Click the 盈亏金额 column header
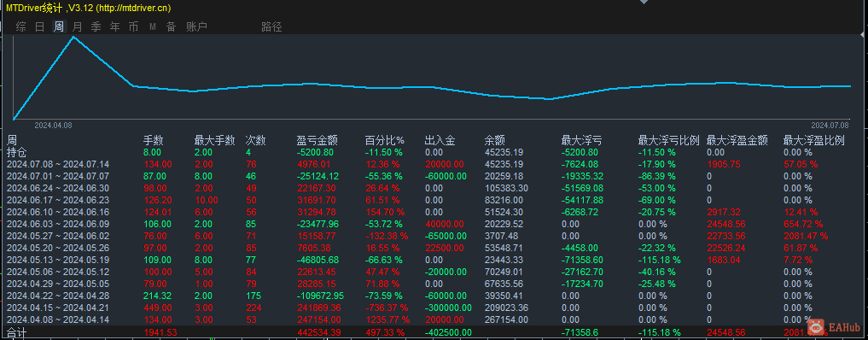The width and height of the screenshot is (868, 340). 317,141
